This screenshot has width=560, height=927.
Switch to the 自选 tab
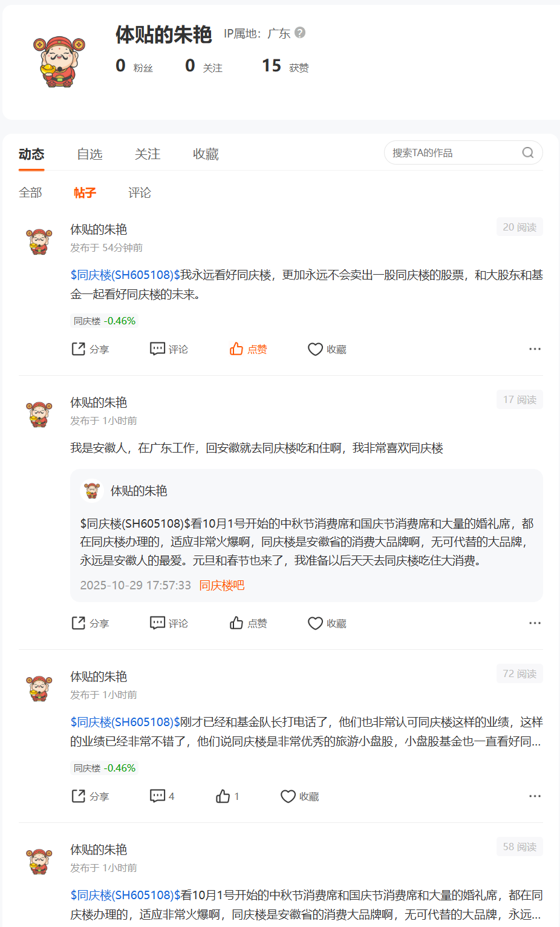[x=90, y=154]
